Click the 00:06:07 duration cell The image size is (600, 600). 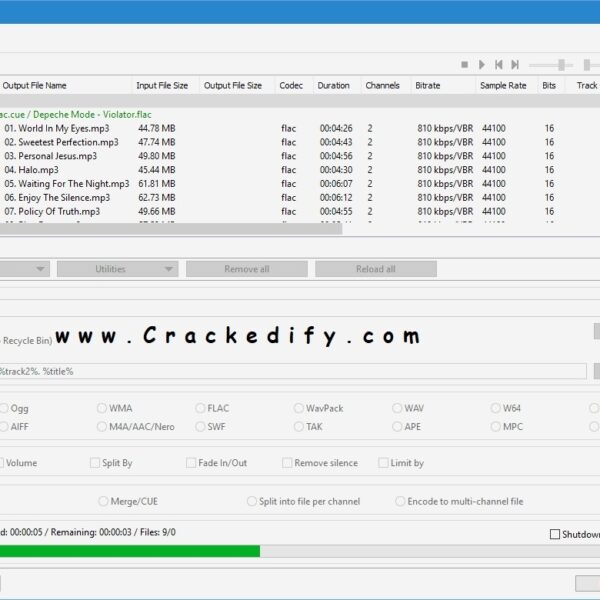[336, 184]
